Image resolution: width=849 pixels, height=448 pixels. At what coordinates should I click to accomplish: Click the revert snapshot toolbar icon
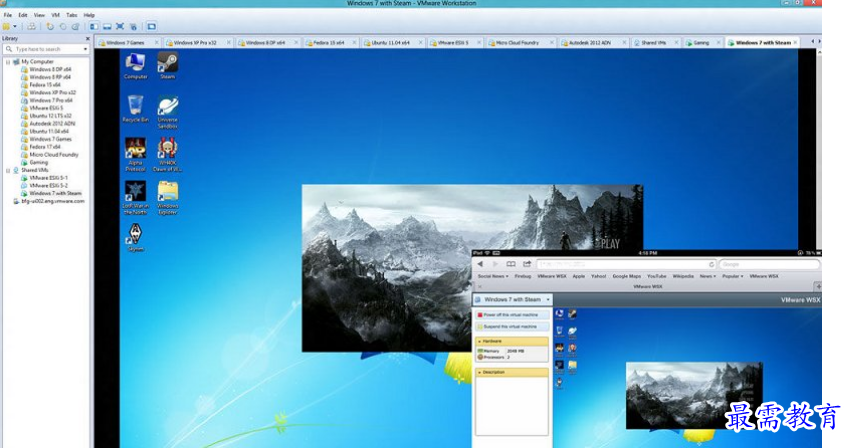click(x=63, y=26)
